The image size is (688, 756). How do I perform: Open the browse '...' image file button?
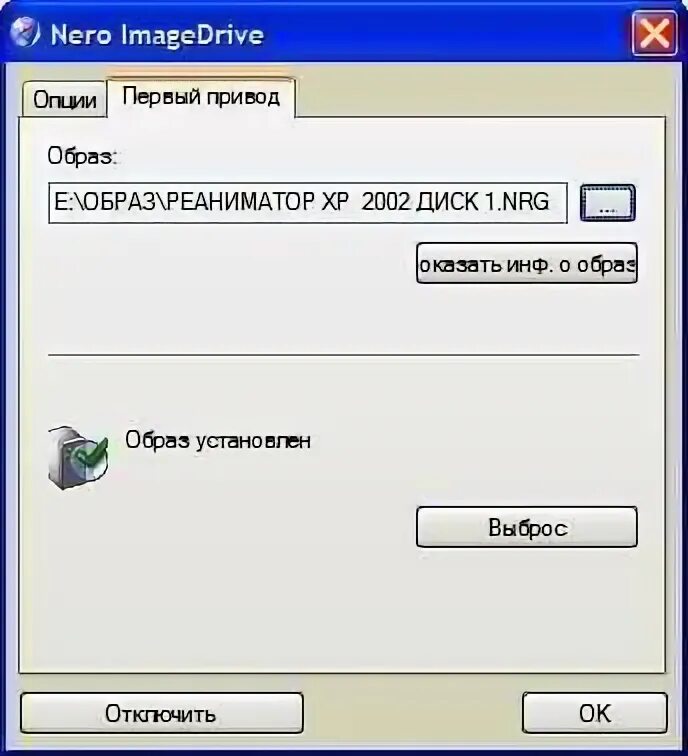(x=607, y=203)
